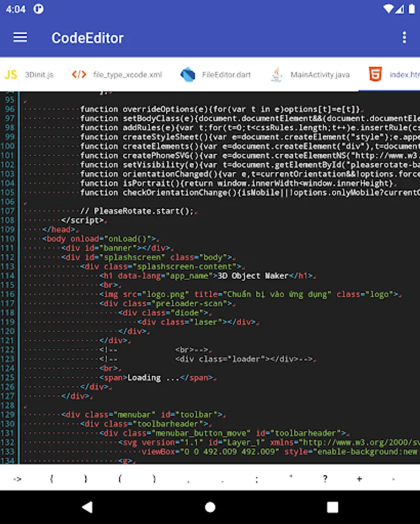Place cursor on 'function orientationChanged' line
420x524 pixels.
tap(250, 174)
